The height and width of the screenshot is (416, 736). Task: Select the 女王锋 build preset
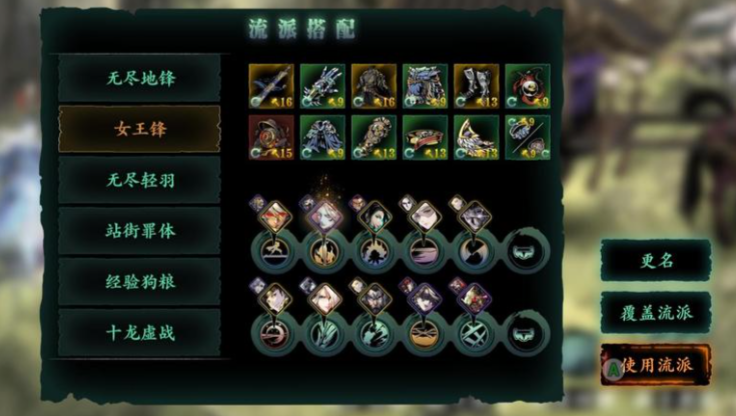[139, 129]
